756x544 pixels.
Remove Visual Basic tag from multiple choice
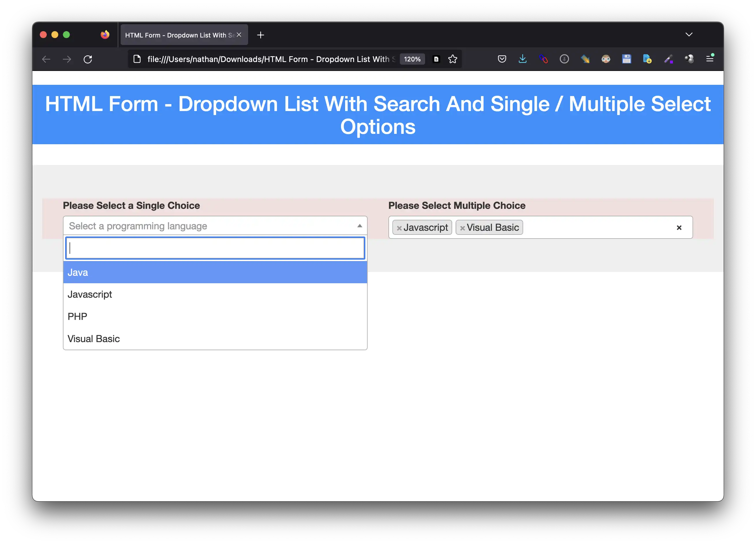[x=462, y=227]
